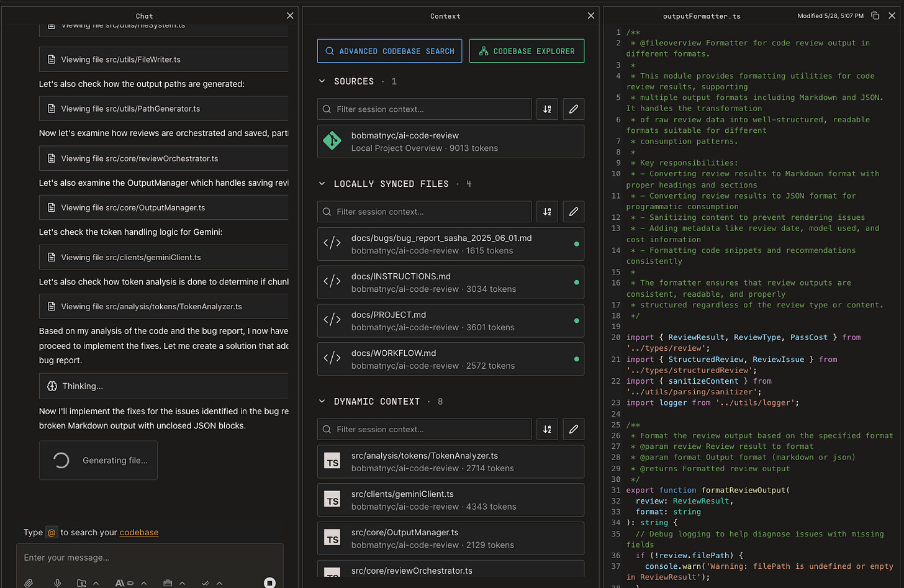The image size is (904, 588).
Task: Toggle green status dot for docs/INSTRUCTIONS.md
Action: pos(576,283)
